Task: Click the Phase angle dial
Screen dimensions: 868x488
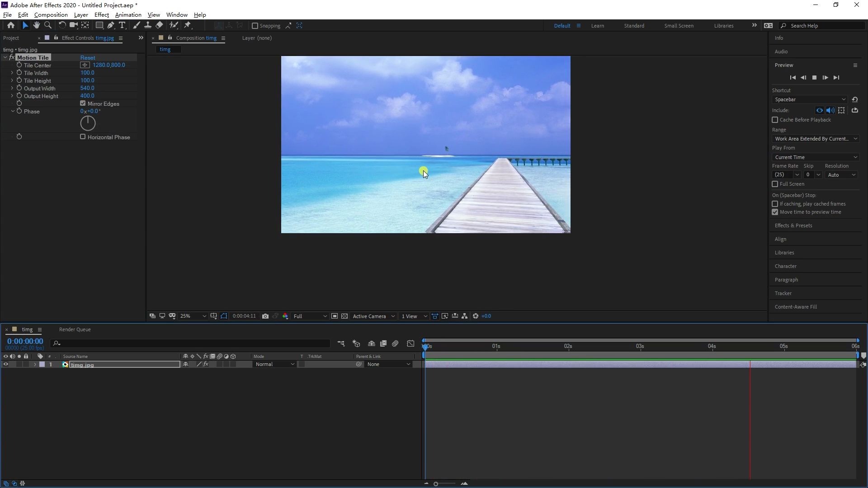Action: [x=88, y=123]
